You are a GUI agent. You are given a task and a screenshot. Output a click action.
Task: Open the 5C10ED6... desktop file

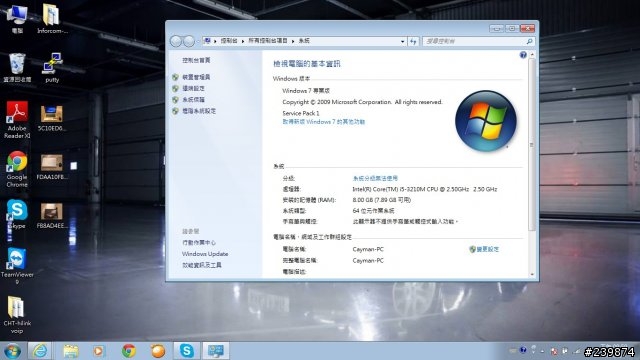(52, 118)
